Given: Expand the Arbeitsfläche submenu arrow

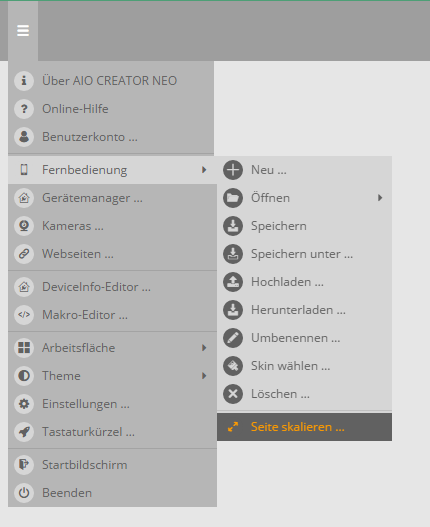Looking at the screenshot, I should point(204,348).
